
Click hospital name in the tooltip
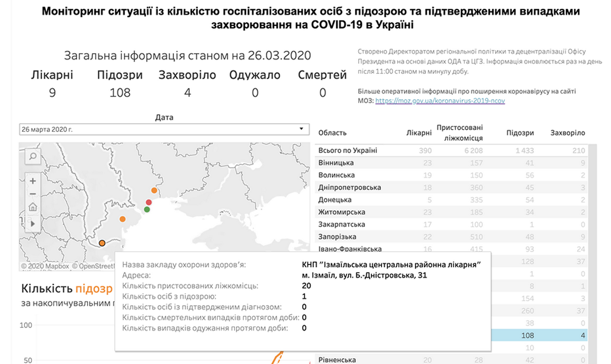click(x=392, y=265)
